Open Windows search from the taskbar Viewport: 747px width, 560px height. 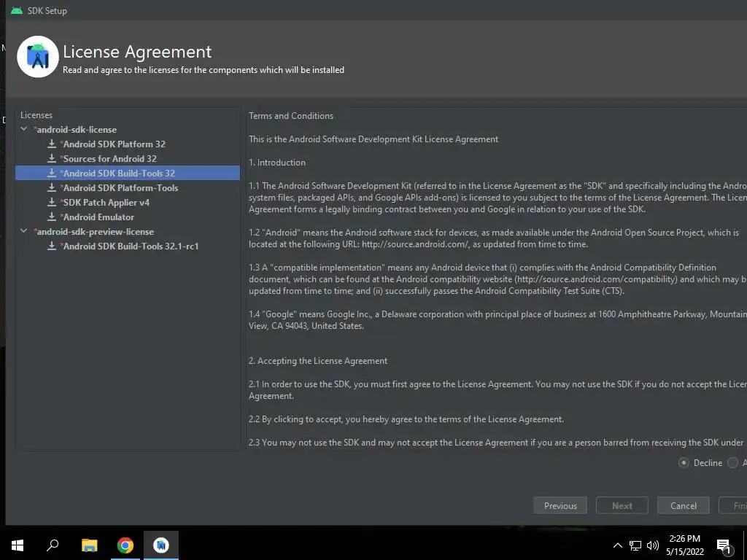[53, 545]
